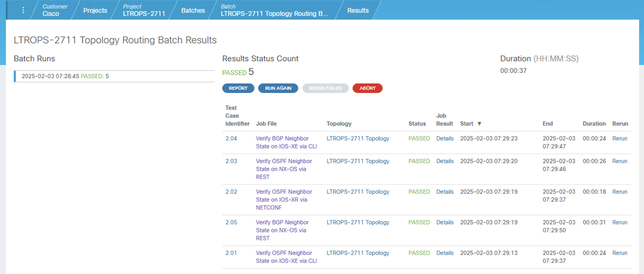Click the REPORT button
This screenshot has width=644, height=274.
coord(238,88)
